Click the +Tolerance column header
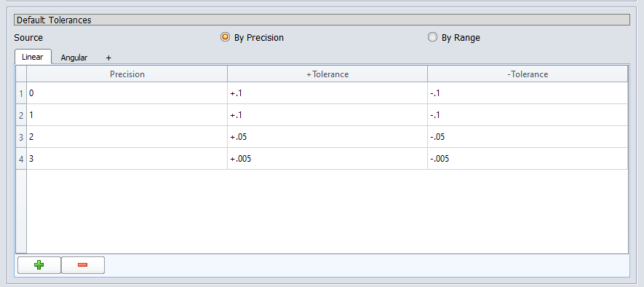Screen dimensions: 644x287 tap(327, 74)
